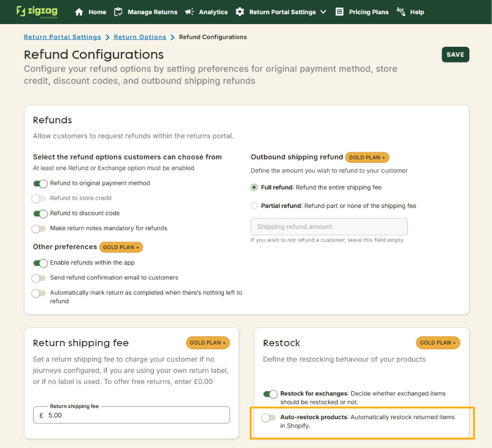The width and height of the screenshot is (492, 448).
Task: Click the Return Portal Settings gear icon
Action: pyautogui.click(x=240, y=12)
